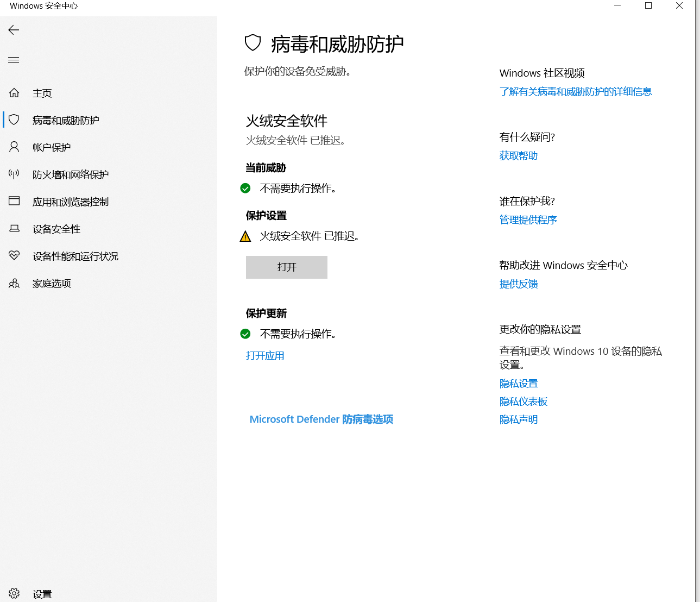Click 了解有关病毒和威胁防护的详细信息 link
This screenshot has width=700, height=602.
pos(576,91)
